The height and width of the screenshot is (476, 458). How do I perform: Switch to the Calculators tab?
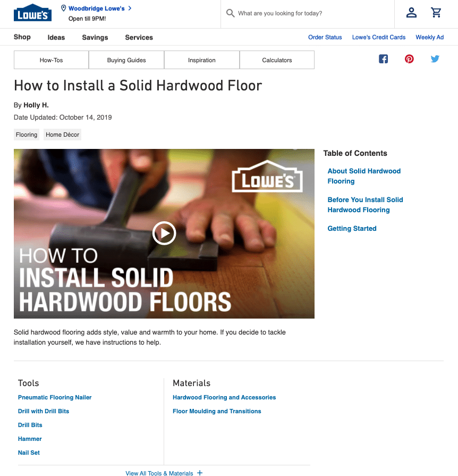(x=277, y=60)
